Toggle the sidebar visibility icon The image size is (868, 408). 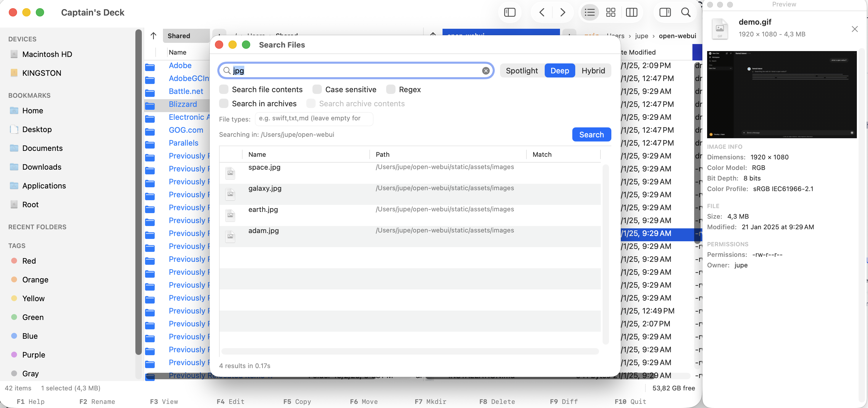[509, 12]
